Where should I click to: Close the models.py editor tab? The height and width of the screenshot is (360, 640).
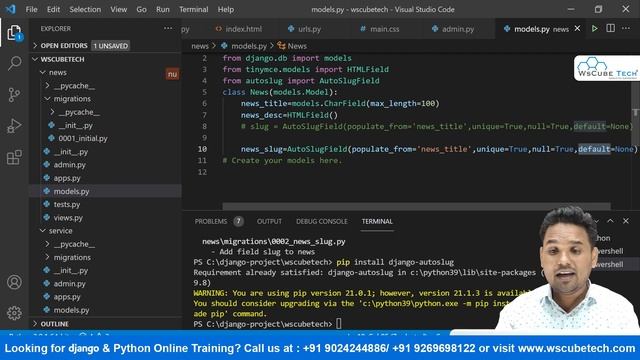coord(577,29)
